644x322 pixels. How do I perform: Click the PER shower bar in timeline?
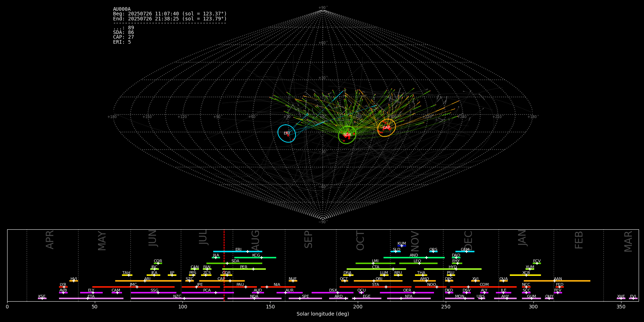click(244, 269)
